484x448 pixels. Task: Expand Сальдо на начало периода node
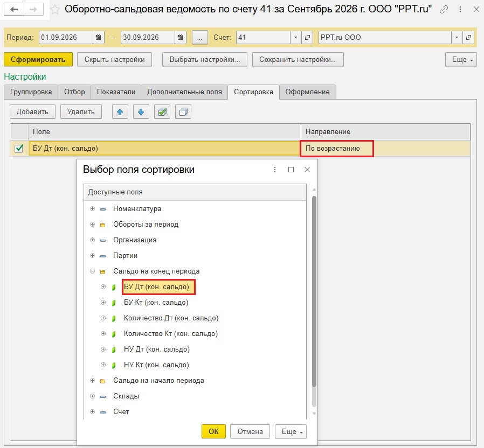pos(92,381)
